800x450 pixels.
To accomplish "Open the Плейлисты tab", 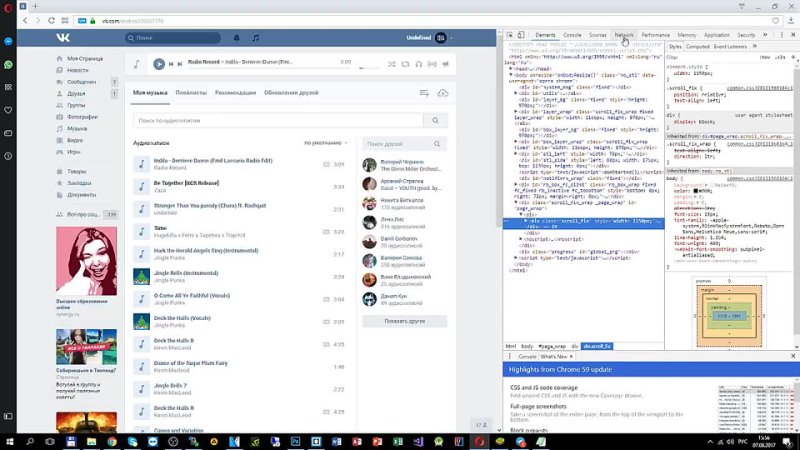I will coord(191,93).
